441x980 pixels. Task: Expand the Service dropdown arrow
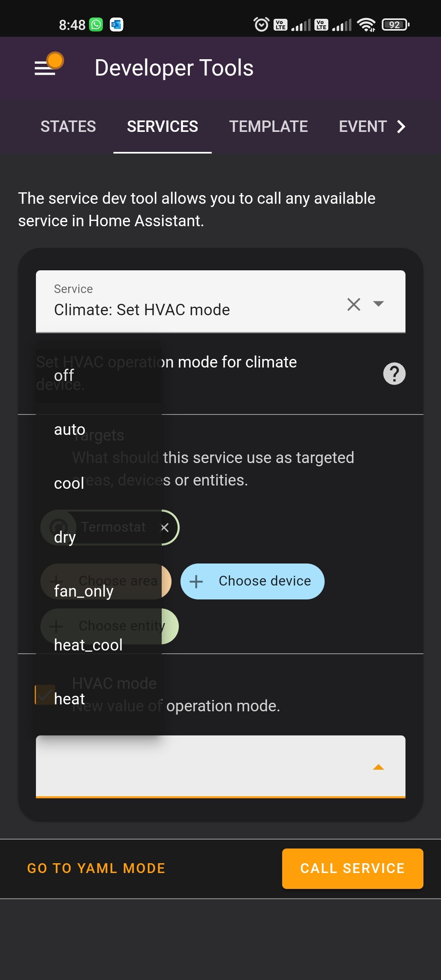coord(379,304)
